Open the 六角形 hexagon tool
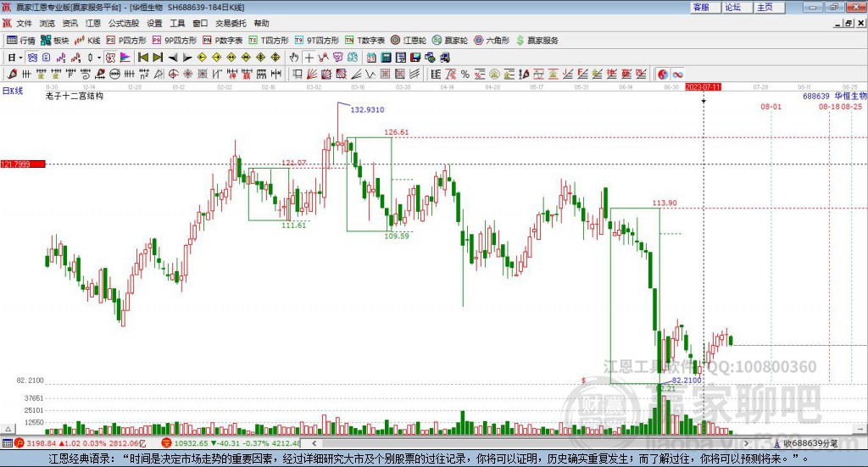The width and height of the screenshot is (868, 467). 492,41
